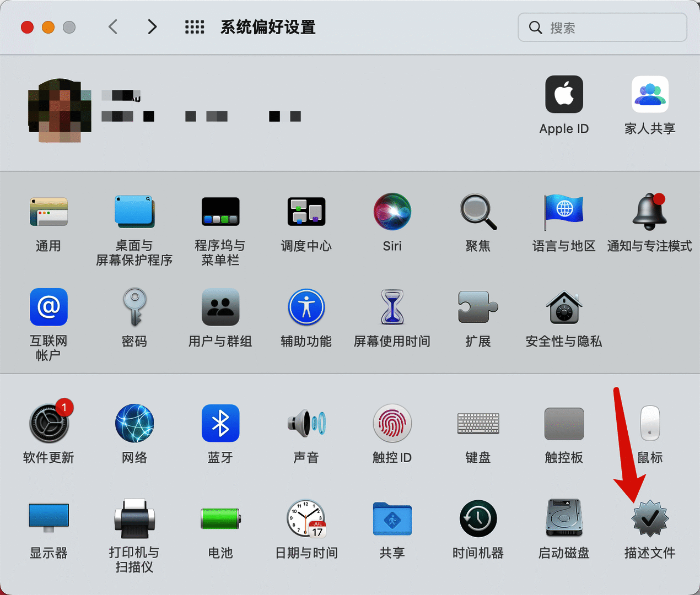
Task: Click the back navigation arrow
Action: point(113,27)
